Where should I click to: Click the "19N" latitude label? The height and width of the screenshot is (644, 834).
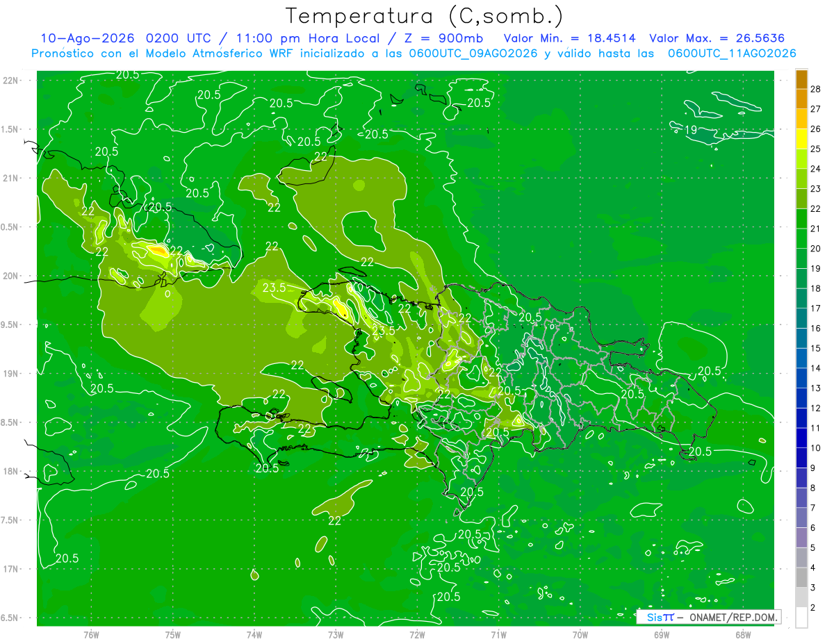coord(10,374)
